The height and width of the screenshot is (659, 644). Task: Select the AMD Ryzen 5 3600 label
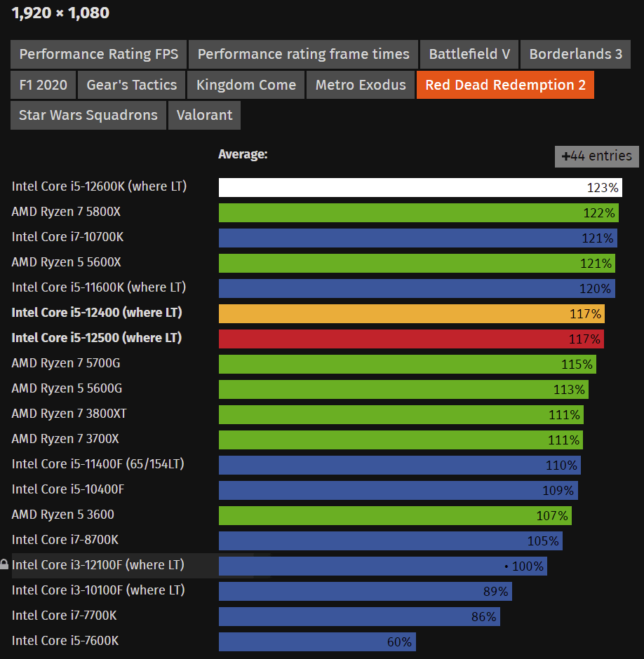[x=62, y=515]
